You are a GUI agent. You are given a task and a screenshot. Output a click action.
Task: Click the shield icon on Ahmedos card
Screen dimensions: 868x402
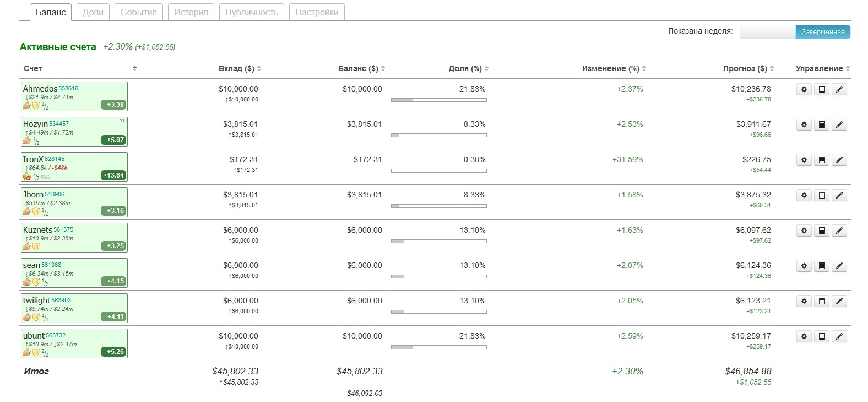click(x=36, y=105)
